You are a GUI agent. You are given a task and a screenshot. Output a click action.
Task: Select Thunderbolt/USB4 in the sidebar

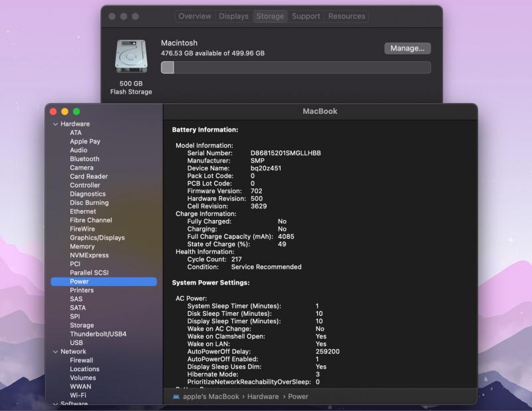pos(98,334)
